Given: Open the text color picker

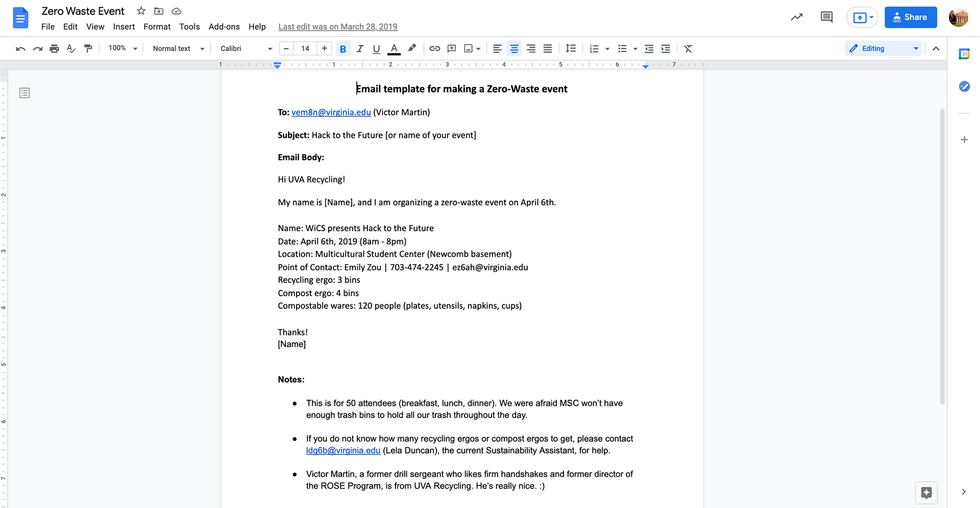Looking at the screenshot, I should (394, 49).
